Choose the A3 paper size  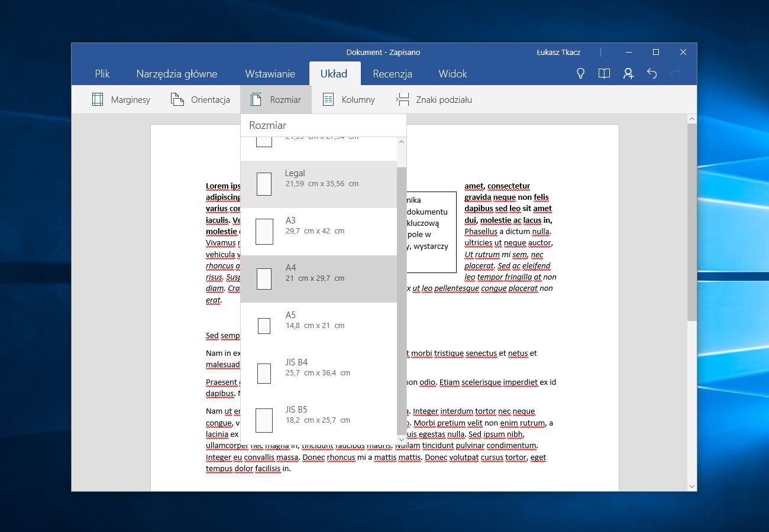(x=318, y=231)
